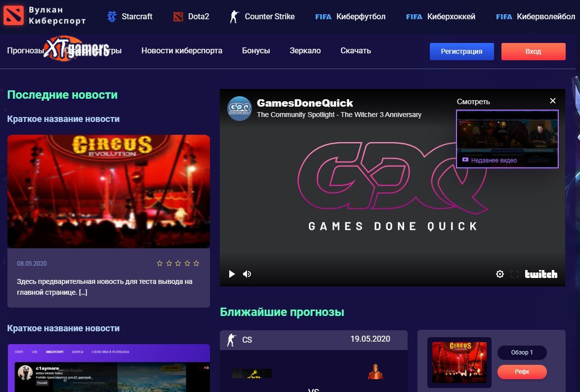Rate the news with the fifth star
580x392 pixels.
pos(197,263)
